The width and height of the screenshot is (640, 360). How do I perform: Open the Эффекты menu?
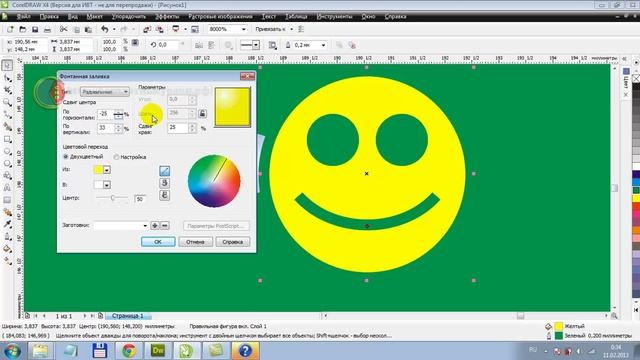[x=167, y=17]
